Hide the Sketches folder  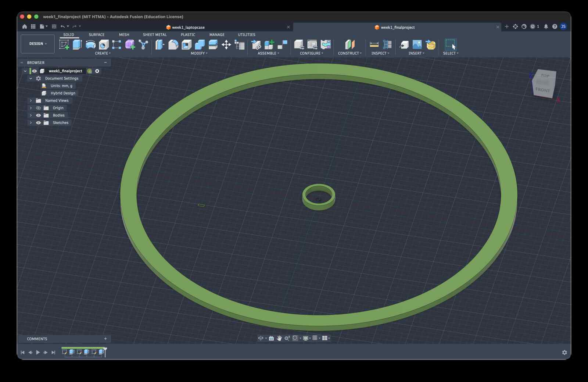click(38, 122)
